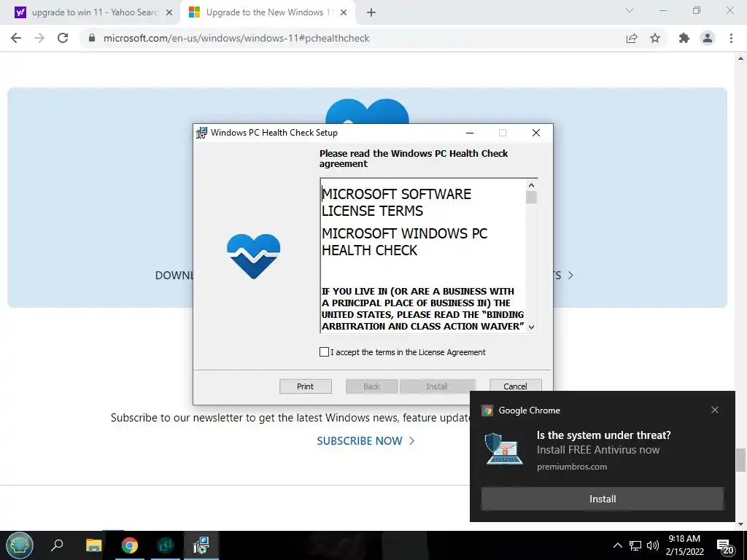Click the greyed Back button in setup dialog
Image resolution: width=747 pixels, height=560 pixels.
371,386
